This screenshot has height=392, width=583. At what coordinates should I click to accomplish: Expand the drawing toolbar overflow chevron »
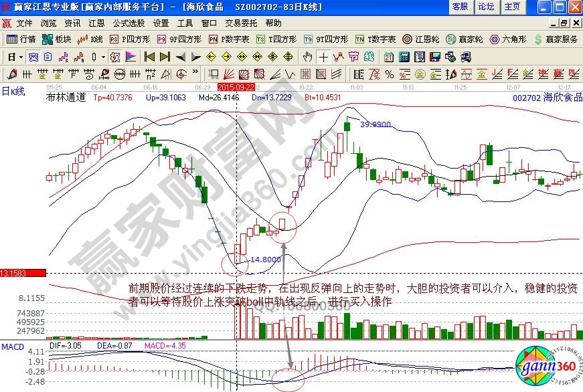(195, 72)
